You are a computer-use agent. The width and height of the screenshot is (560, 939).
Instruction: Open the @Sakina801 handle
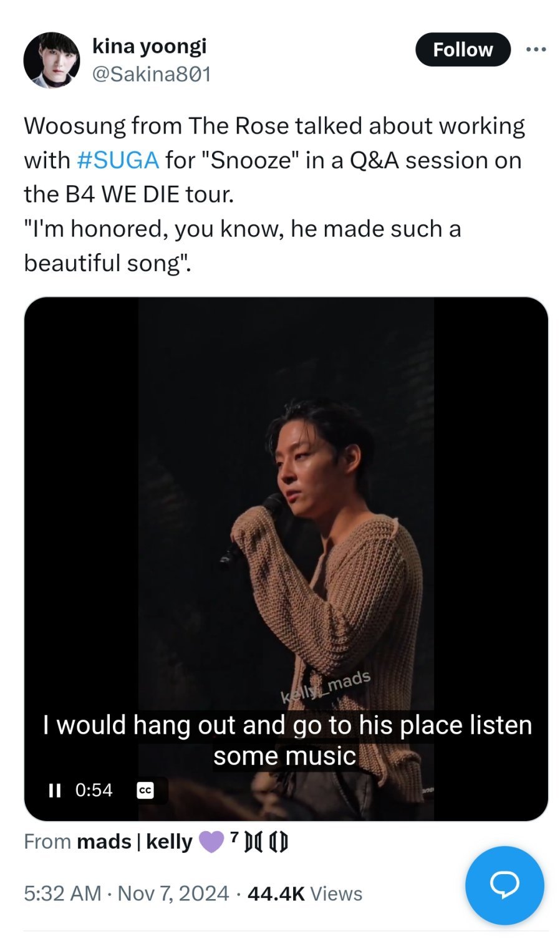[x=152, y=75]
